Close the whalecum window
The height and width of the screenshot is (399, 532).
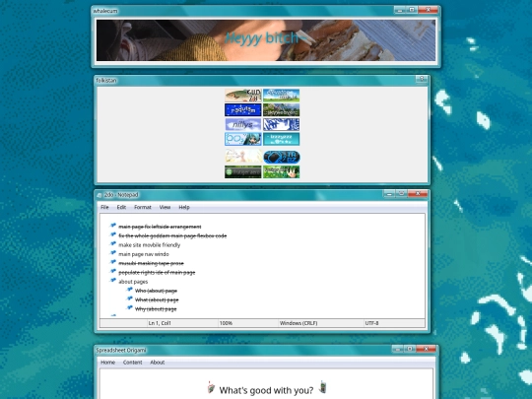[x=428, y=10]
